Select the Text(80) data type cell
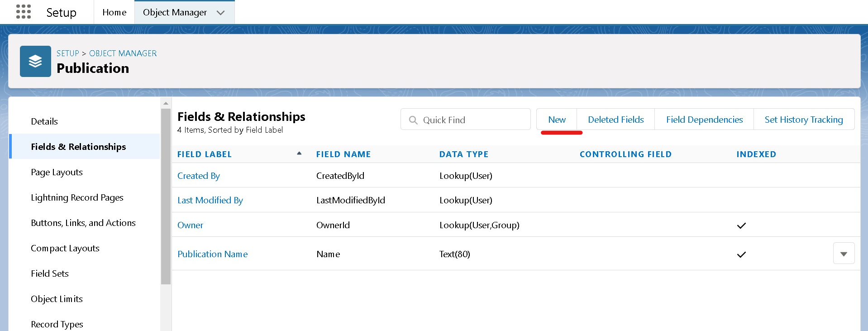Image resolution: width=868 pixels, height=331 pixels. click(x=455, y=254)
